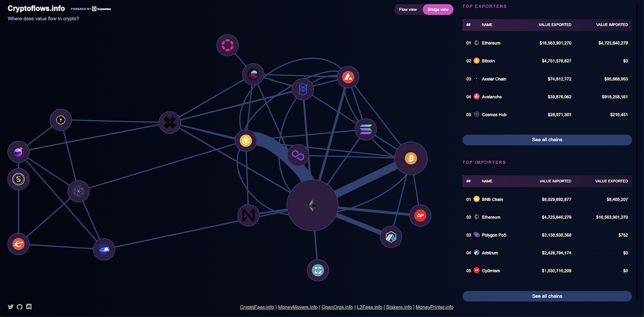Select the Optimism OP node in graph
Viewport: 644px width, 317px height.
420,215
